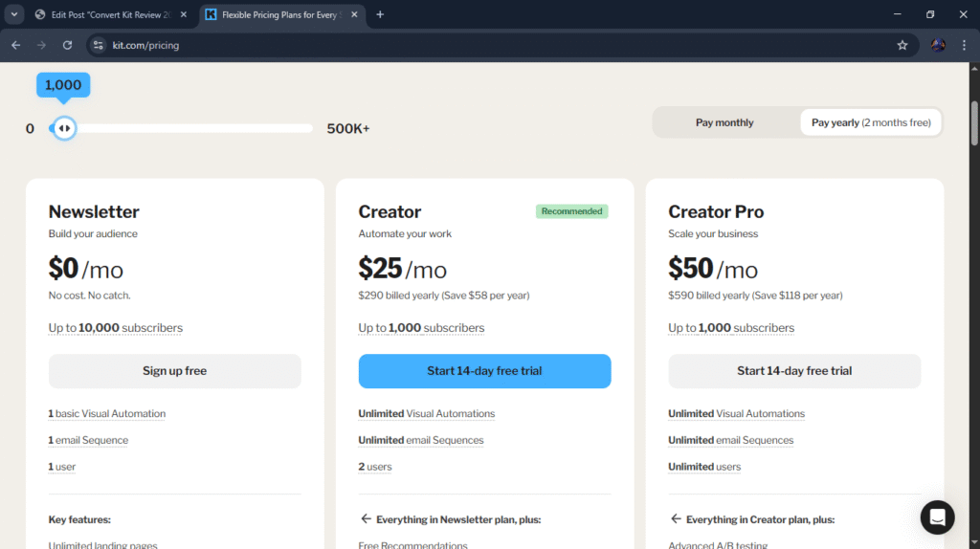Viewport: 980px width, 549px height.
Task: Click the Creator plan heading
Action: pos(390,211)
